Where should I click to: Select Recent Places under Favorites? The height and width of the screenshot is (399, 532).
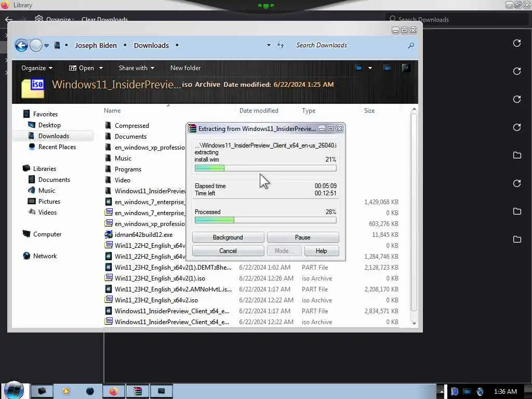click(x=57, y=147)
